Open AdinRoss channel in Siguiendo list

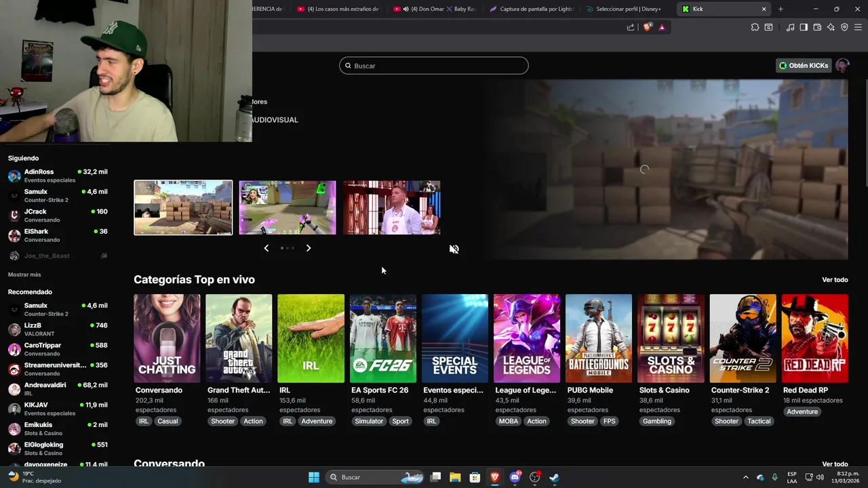pos(58,176)
